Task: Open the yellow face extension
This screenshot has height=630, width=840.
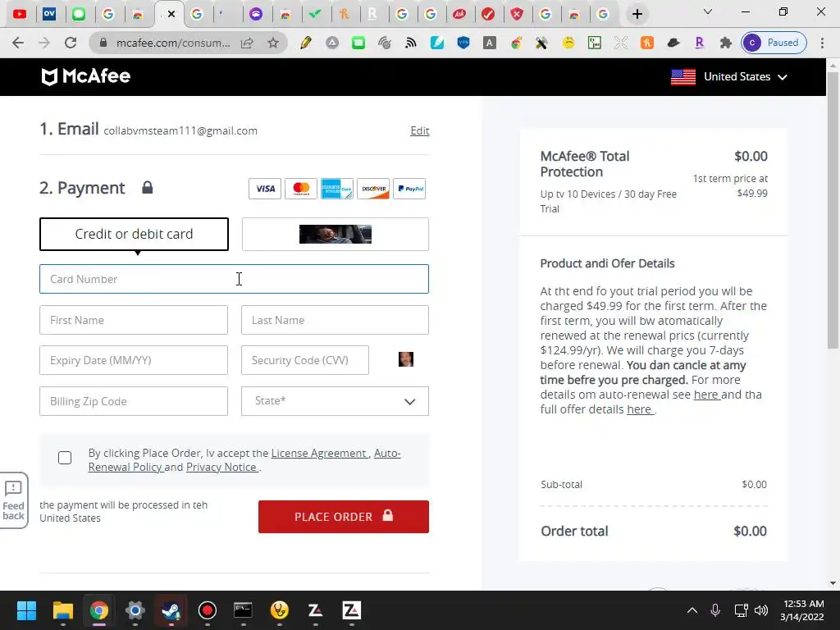Action: point(568,43)
